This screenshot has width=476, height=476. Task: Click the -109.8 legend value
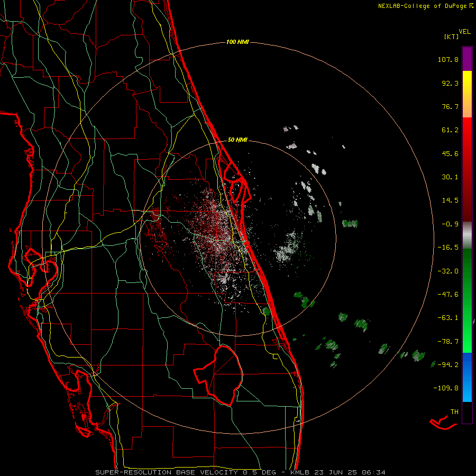pyautogui.click(x=446, y=388)
